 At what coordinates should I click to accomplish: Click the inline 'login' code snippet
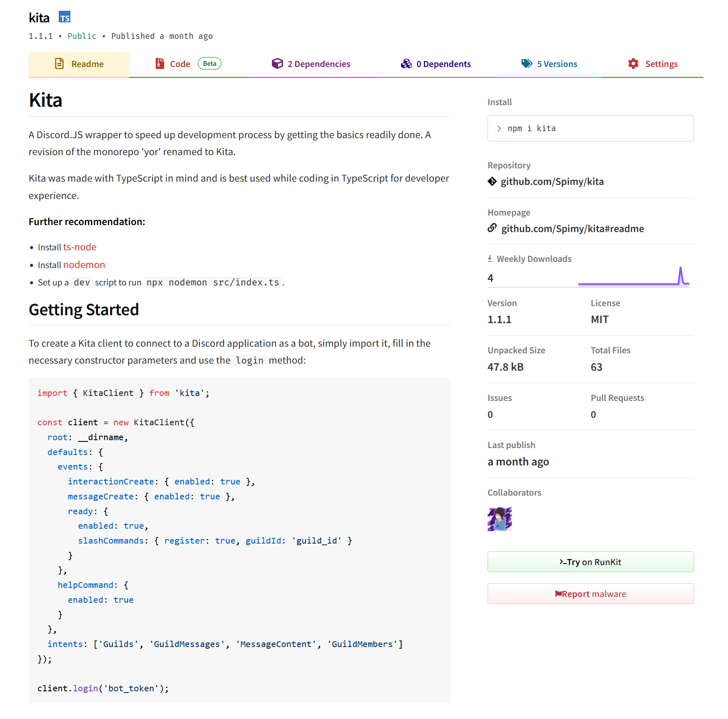click(x=250, y=361)
